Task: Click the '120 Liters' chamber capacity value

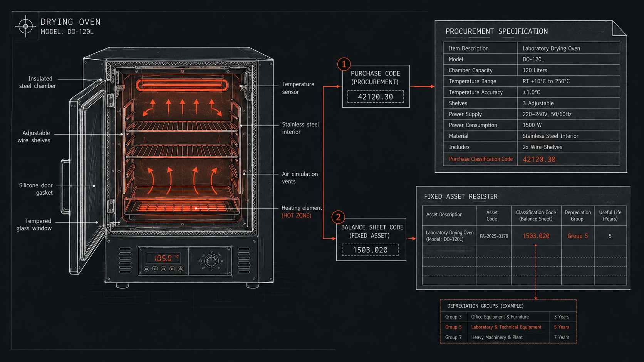Action: [535, 70]
